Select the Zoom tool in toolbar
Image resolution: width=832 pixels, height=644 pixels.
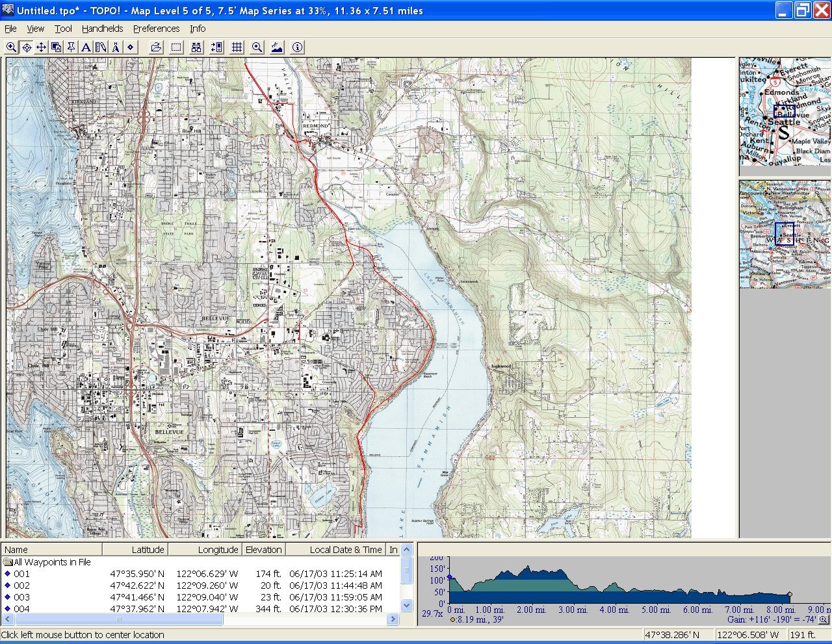click(x=11, y=47)
